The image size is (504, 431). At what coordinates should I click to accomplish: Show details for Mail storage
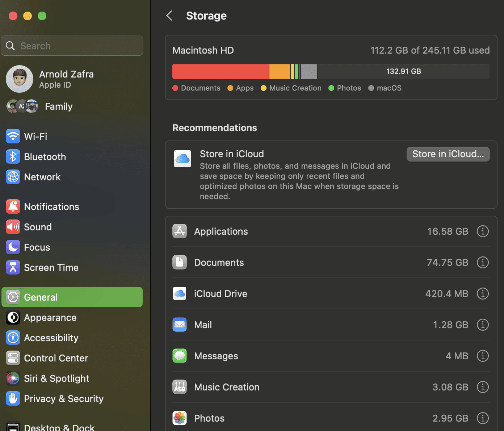pos(483,325)
